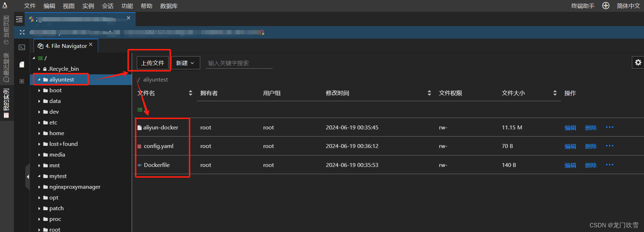
Task: Open 我的实例 side panel tab
Action: coord(6,103)
